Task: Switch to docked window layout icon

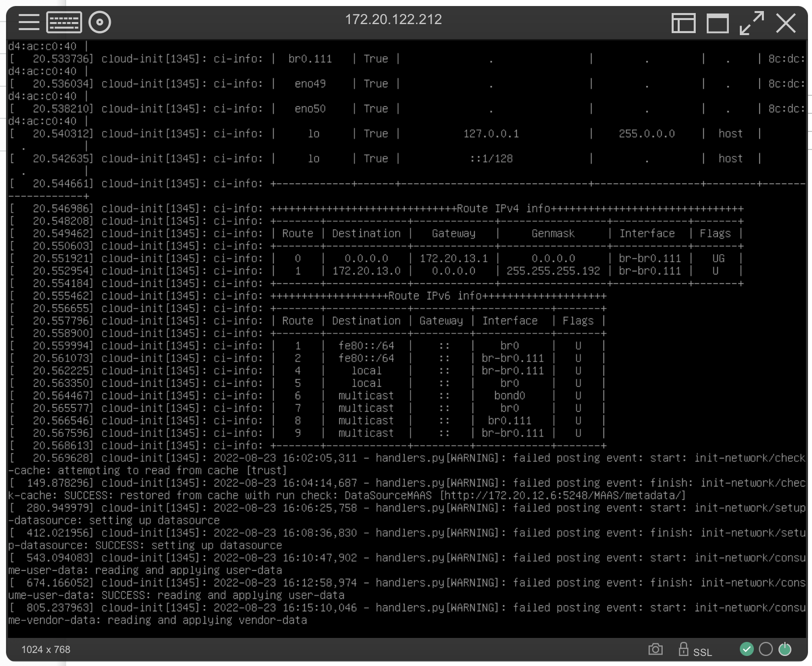Action: (683, 23)
